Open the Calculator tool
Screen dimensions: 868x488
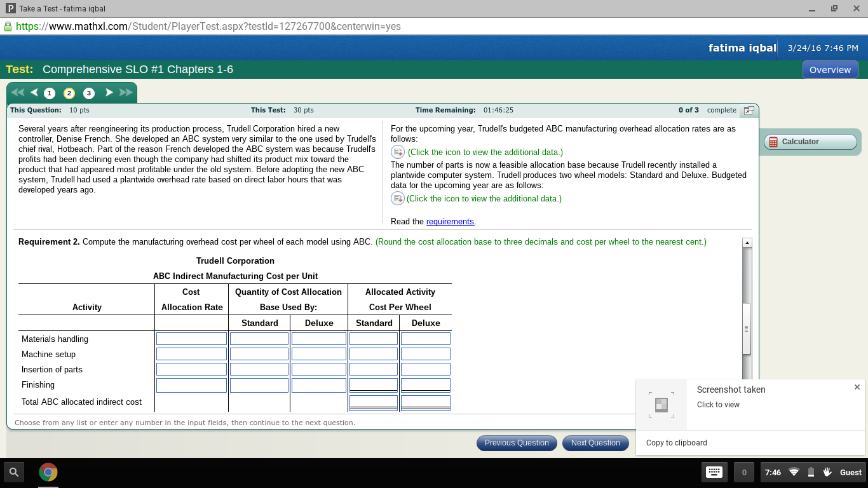click(810, 142)
